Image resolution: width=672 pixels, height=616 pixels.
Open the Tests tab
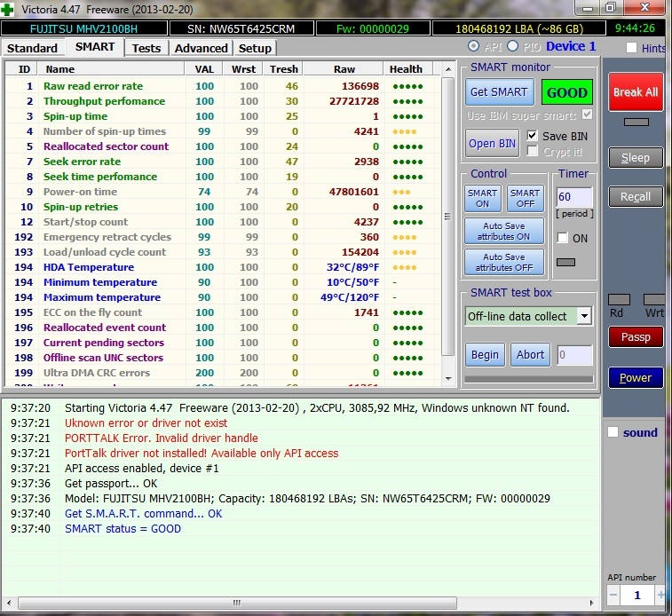point(146,48)
